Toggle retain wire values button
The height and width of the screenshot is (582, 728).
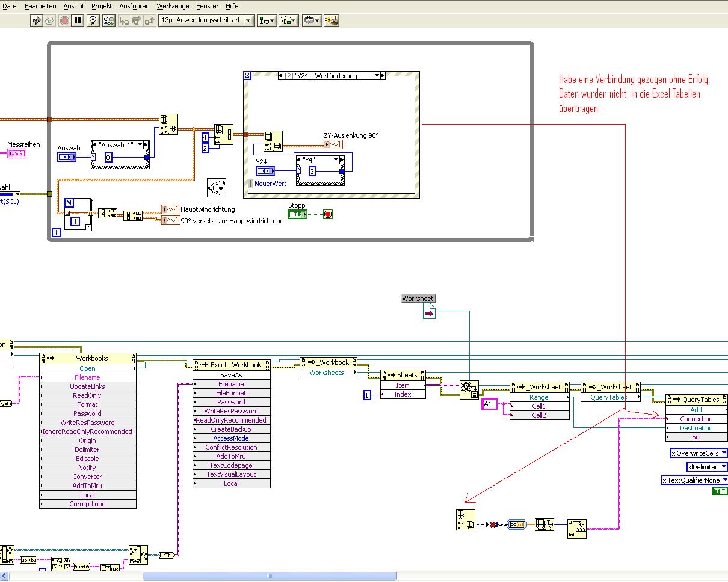coord(109,20)
